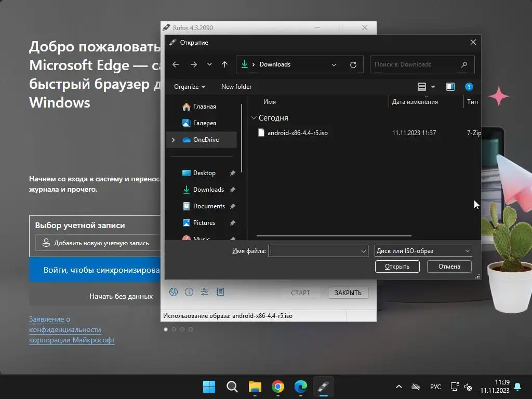Image resolution: width=532 pixels, height=399 pixels.
Task: Select fourth page dot in Edge welcome
Action: pos(191,329)
